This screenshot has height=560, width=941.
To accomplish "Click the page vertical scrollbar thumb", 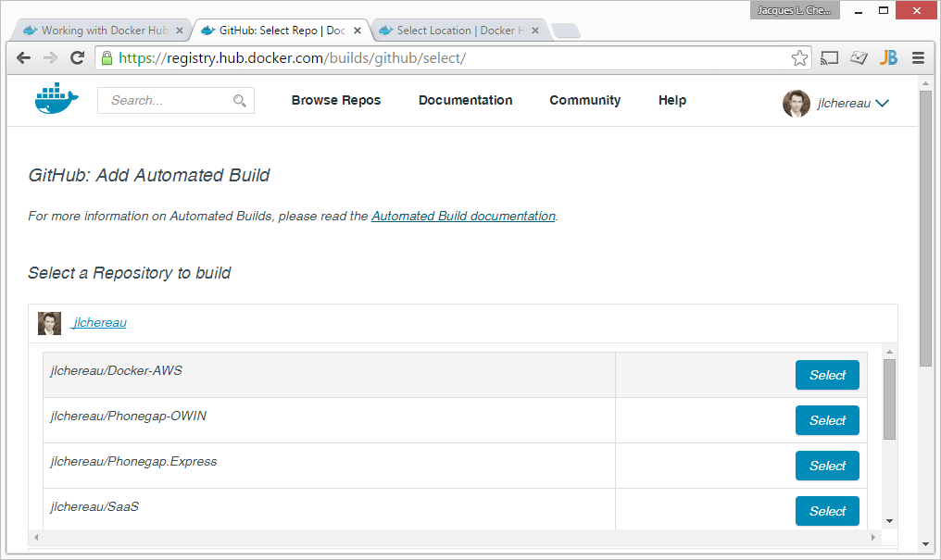I will click(925, 228).
